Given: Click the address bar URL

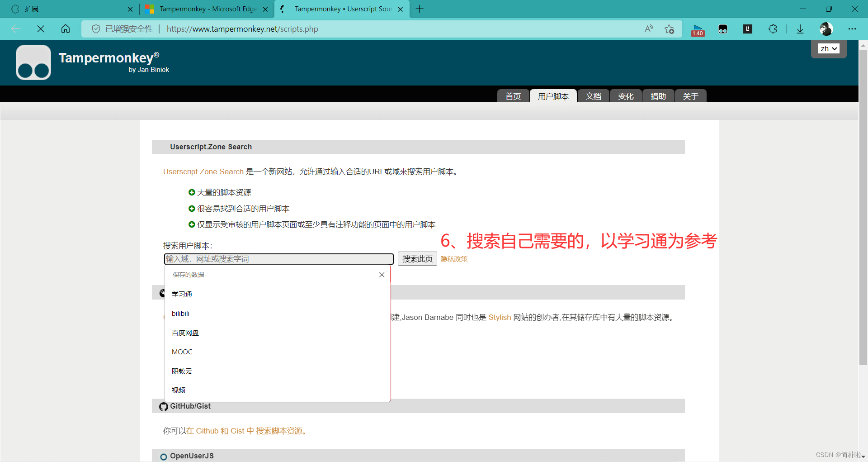Looking at the screenshot, I should 242,29.
